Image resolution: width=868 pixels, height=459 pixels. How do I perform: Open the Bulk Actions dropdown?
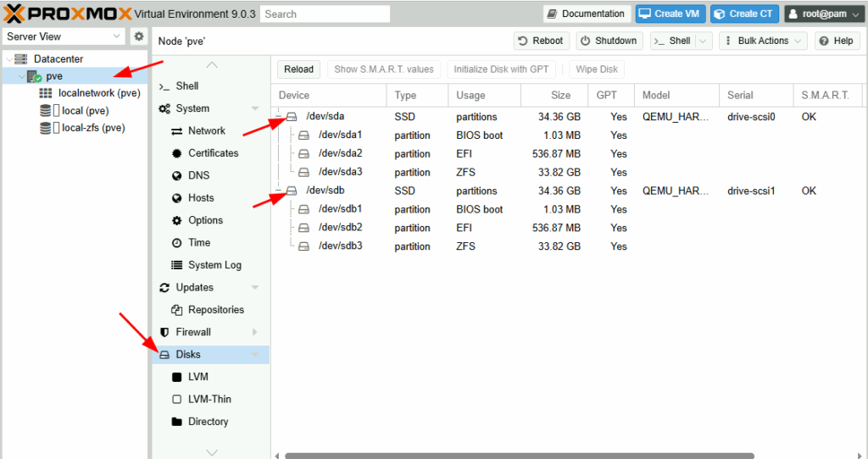[763, 41]
